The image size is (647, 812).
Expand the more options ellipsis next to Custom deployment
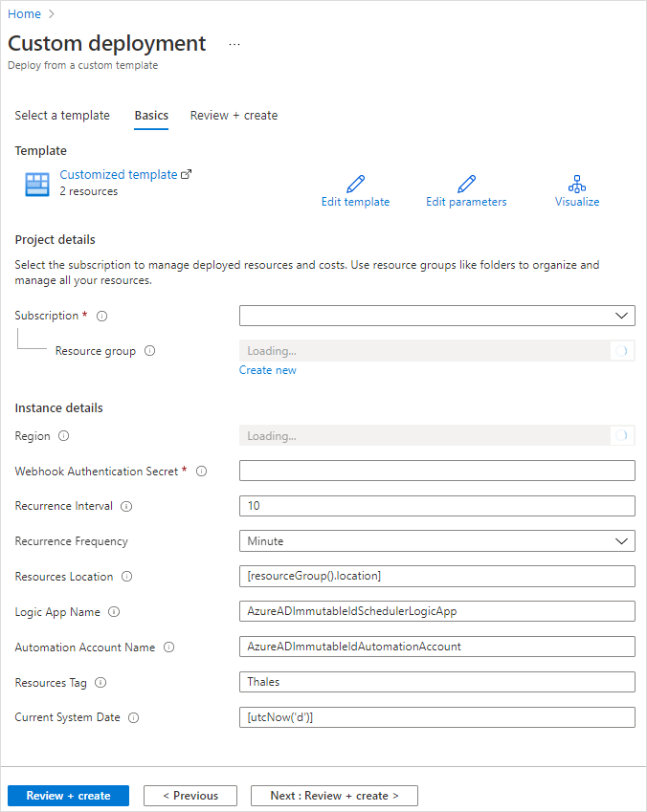233,44
